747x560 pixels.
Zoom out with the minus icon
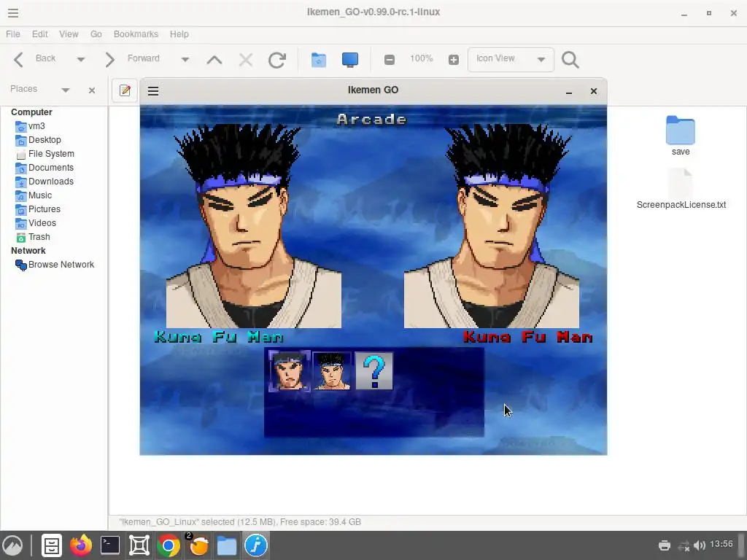pos(390,60)
